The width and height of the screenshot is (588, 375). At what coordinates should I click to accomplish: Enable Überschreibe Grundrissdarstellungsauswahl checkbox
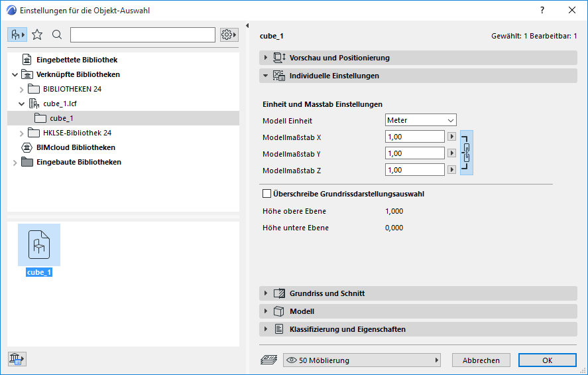point(267,194)
